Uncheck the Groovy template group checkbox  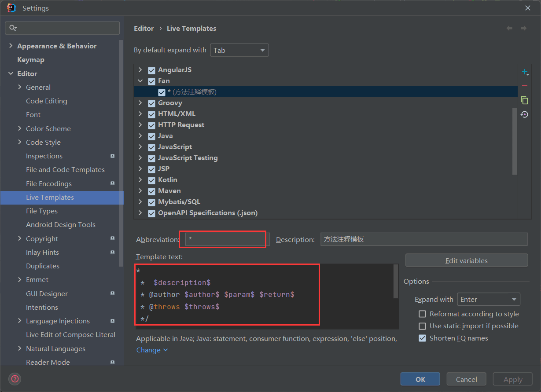(x=152, y=103)
